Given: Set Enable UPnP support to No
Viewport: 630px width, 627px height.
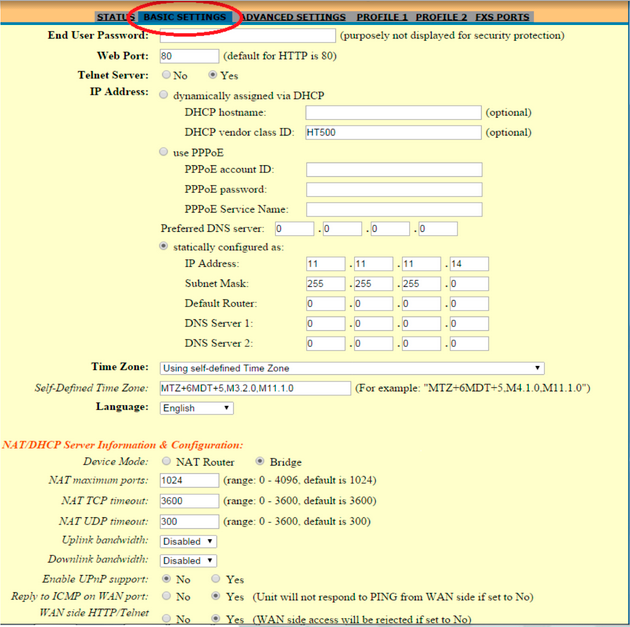Looking at the screenshot, I should [166, 578].
